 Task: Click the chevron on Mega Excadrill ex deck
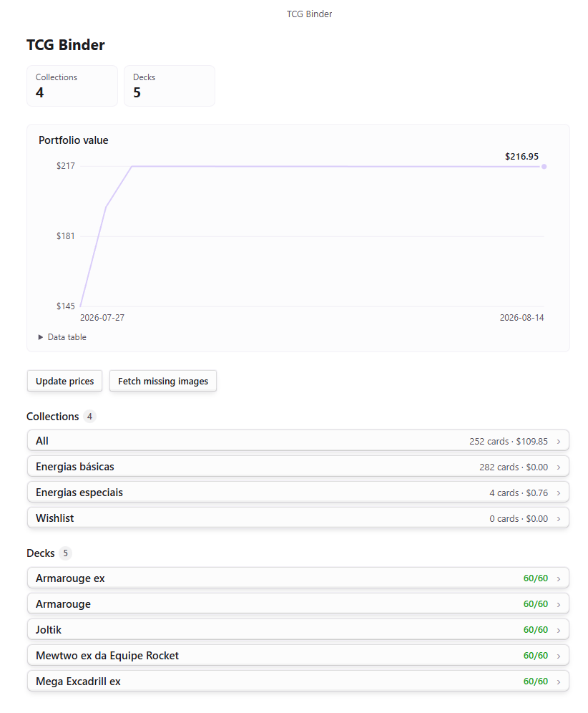click(x=559, y=682)
